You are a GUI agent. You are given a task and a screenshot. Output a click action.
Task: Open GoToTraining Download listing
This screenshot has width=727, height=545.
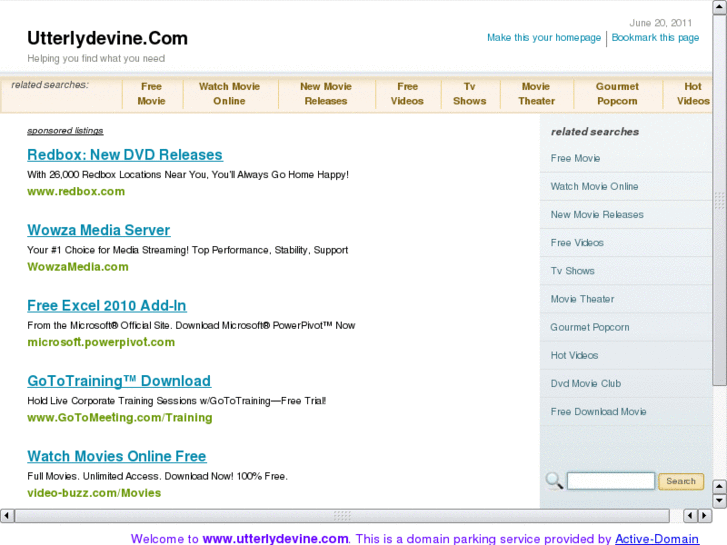click(x=119, y=381)
